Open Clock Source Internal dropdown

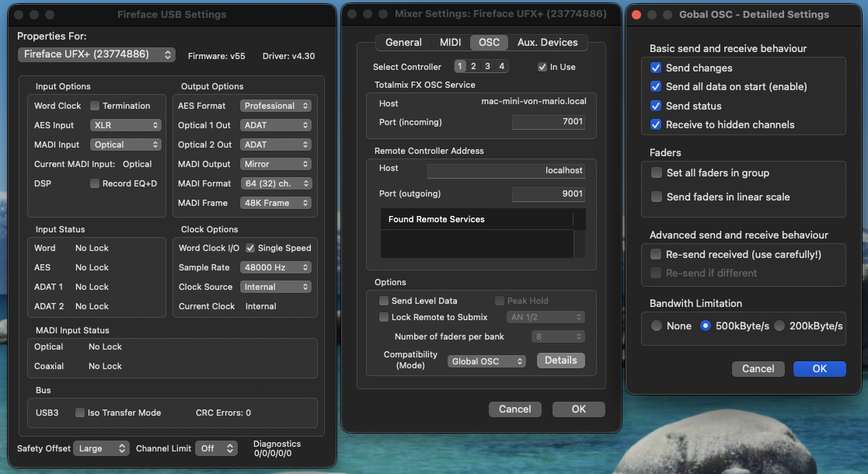(x=276, y=287)
